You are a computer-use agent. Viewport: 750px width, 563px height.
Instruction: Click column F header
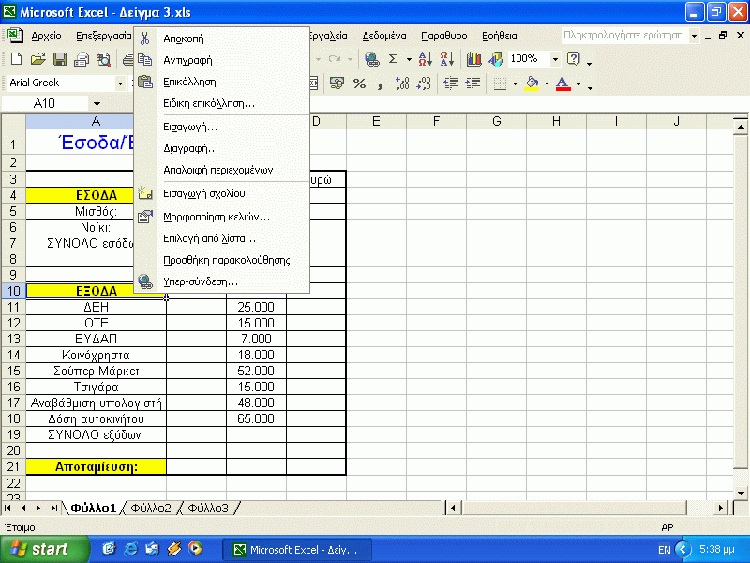click(x=436, y=121)
